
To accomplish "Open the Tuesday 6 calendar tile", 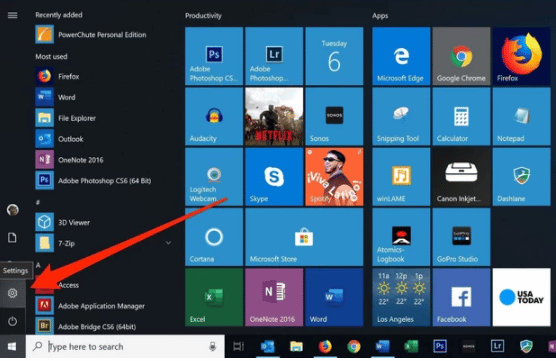I will (x=334, y=56).
